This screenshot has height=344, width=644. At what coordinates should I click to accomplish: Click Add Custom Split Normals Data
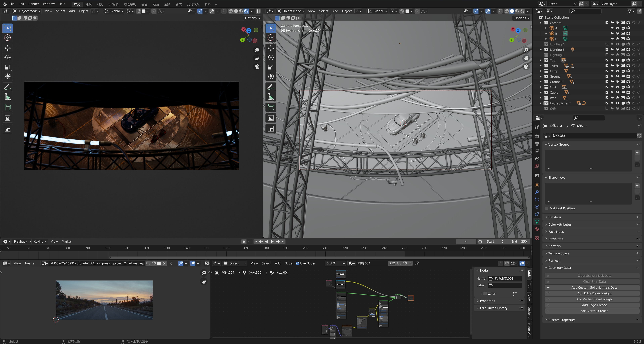pos(592,288)
